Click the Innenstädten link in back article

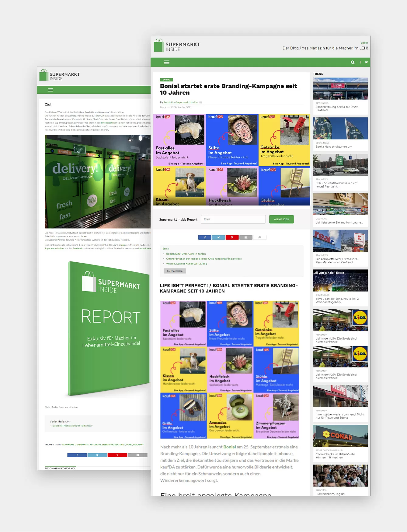coord(108,123)
